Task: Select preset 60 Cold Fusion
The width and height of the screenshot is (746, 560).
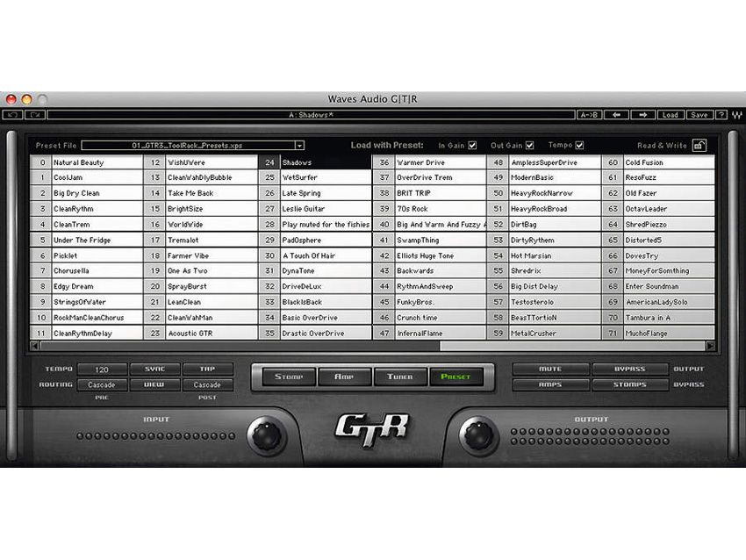Action: point(658,162)
